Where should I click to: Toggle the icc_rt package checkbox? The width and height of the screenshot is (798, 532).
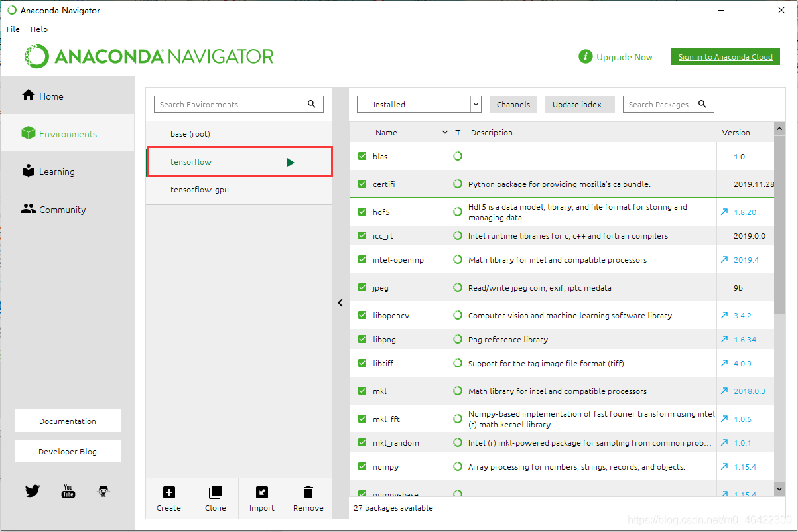(362, 235)
